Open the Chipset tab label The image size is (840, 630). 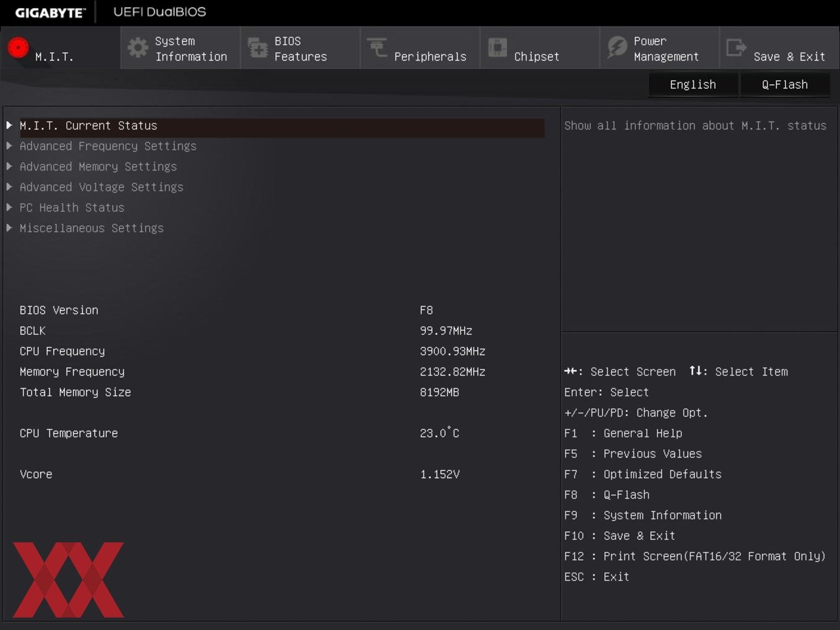537,57
